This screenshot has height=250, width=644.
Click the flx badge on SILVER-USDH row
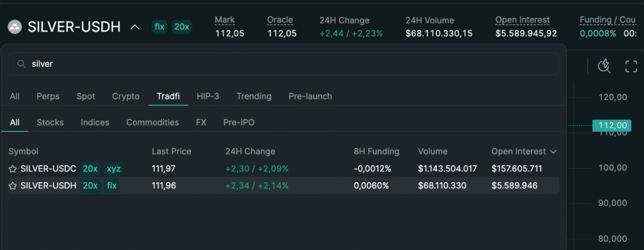(x=112, y=186)
